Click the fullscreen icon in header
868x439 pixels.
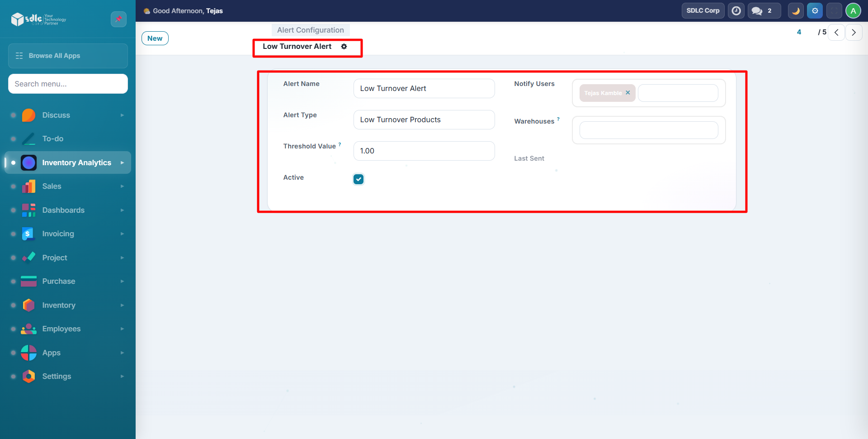point(834,10)
